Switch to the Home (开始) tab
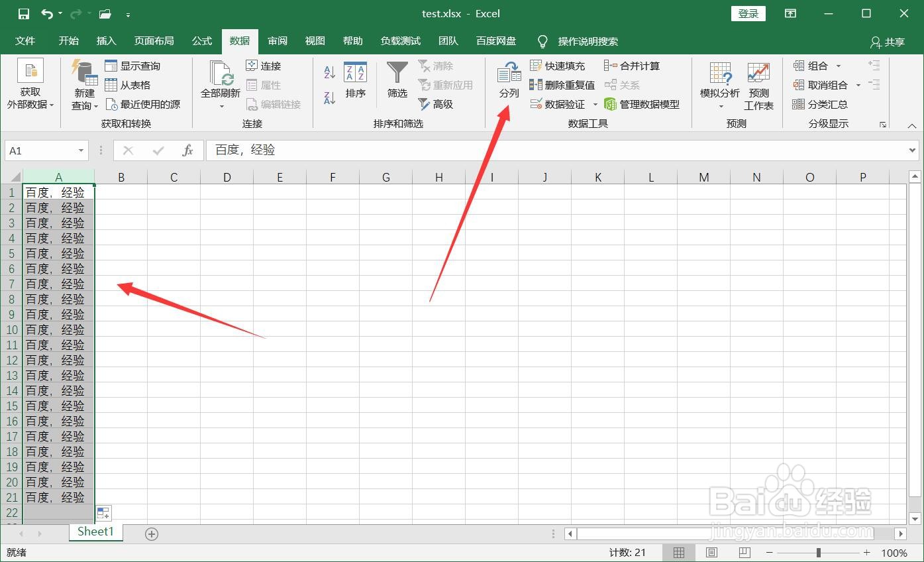 click(x=69, y=41)
